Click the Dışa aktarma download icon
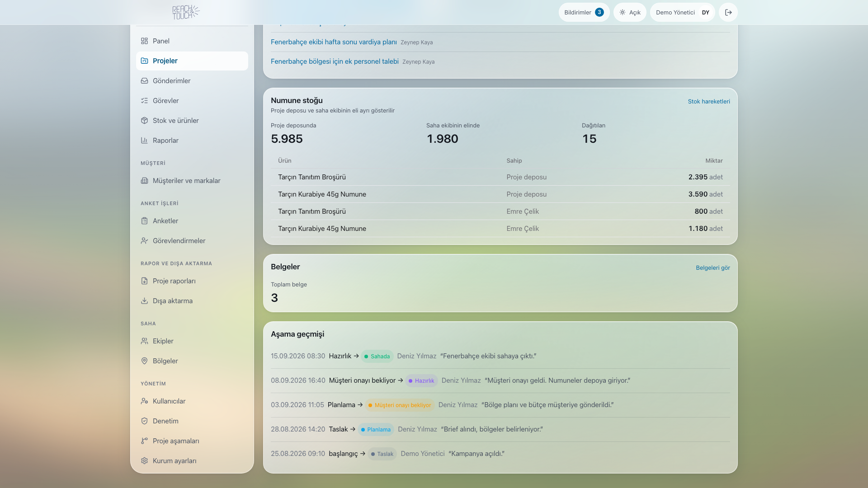The height and width of the screenshot is (488, 868). (x=144, y=301)
